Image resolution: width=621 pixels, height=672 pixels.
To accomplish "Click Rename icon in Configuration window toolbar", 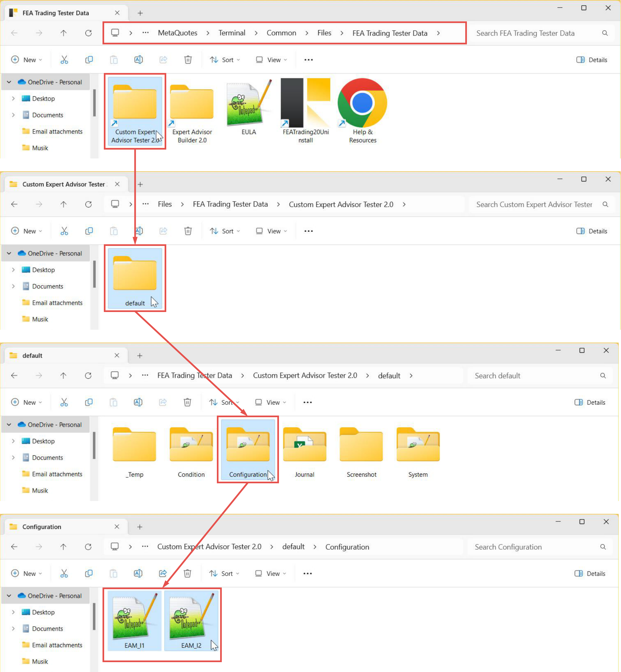I will click(x=138, y=573).
